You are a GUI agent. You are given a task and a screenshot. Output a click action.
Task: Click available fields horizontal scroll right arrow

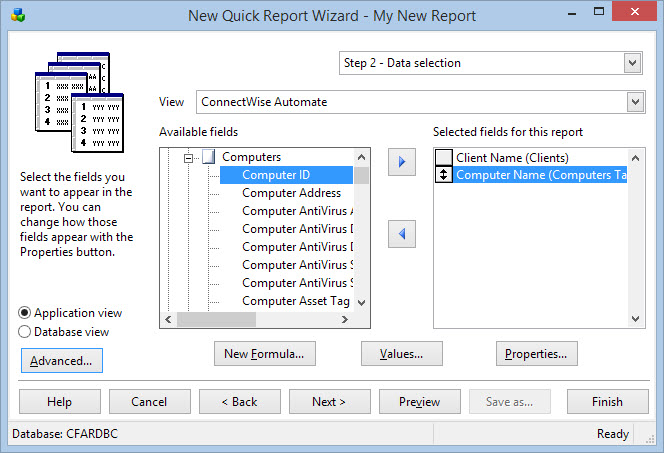345,319
